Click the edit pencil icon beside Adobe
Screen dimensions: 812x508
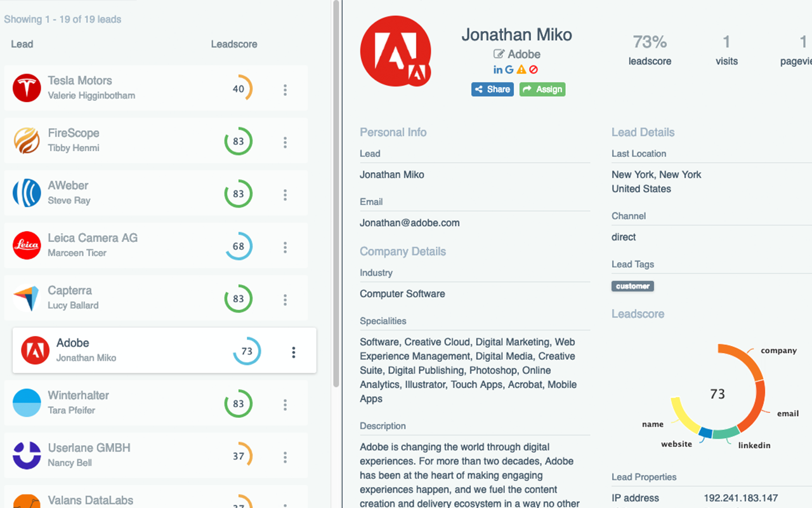pyautogui.click(x=499, y=55)
